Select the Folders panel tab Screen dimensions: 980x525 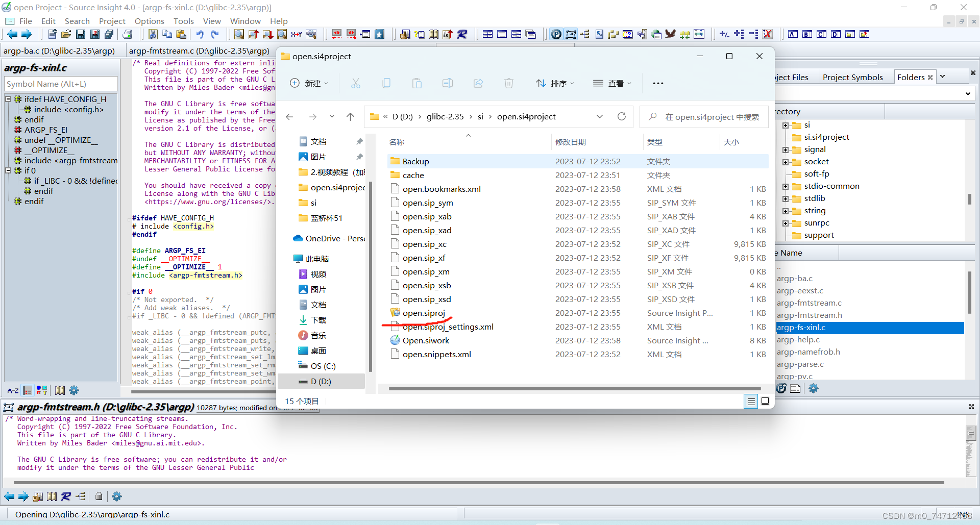click(x=911, y=77)
